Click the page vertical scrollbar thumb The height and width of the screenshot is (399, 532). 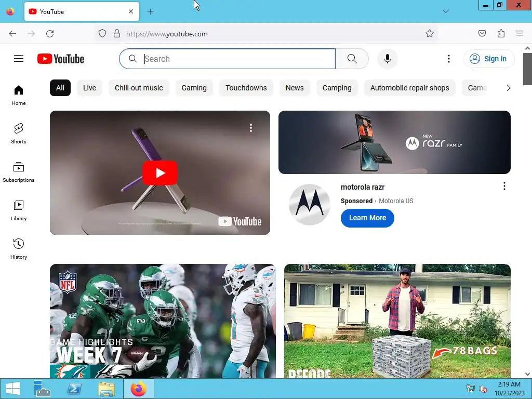click(527, 69)
